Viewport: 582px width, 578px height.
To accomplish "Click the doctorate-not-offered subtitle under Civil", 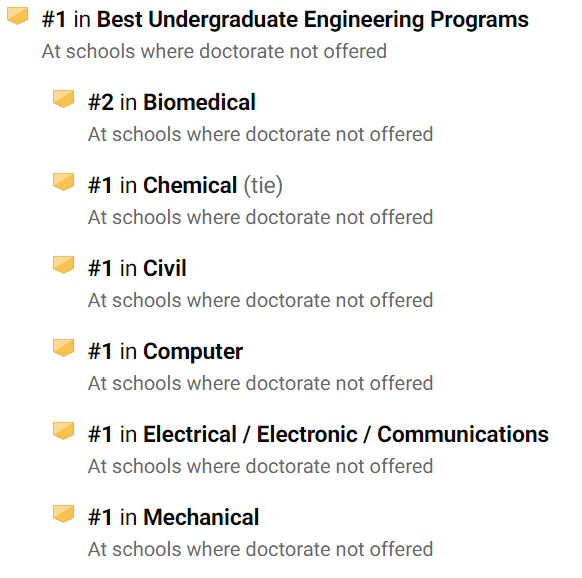I will (261, 300).
